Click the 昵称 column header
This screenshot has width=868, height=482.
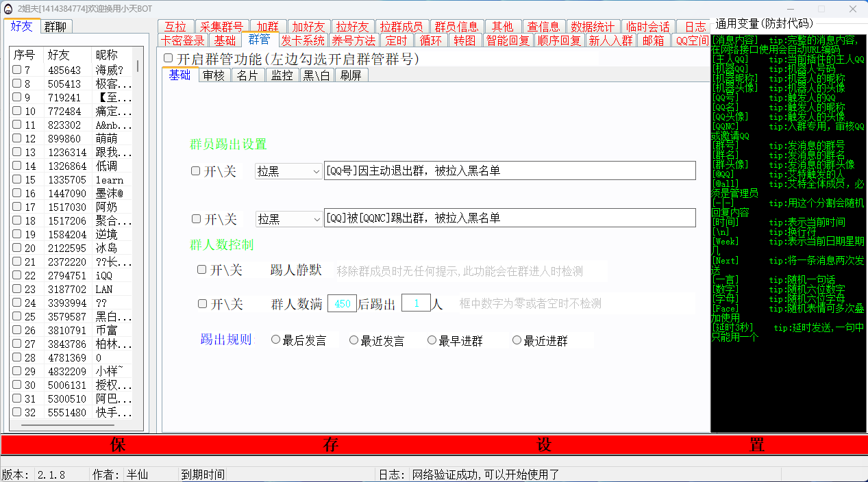107,54
